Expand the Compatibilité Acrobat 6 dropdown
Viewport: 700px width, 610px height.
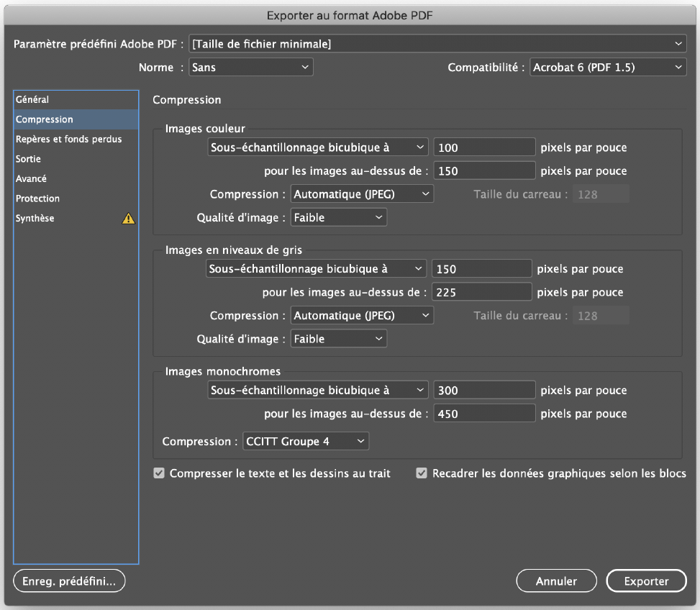tap(608, 68)
